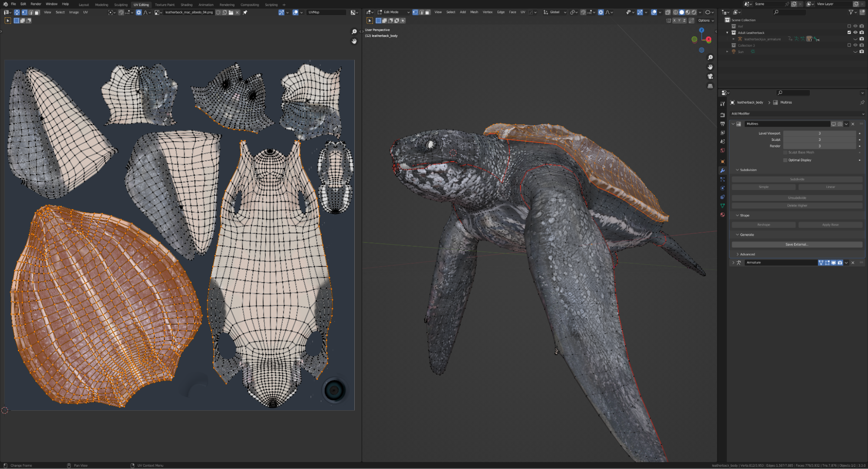
Task: Hide the Adult Leatherback collection in viewport
Action: point(855,33)
